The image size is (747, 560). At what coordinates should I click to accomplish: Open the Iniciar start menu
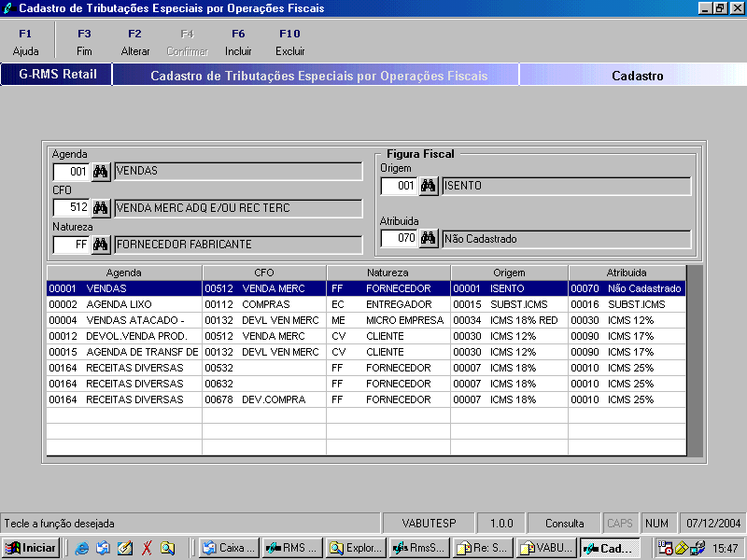tap(31, 548)
